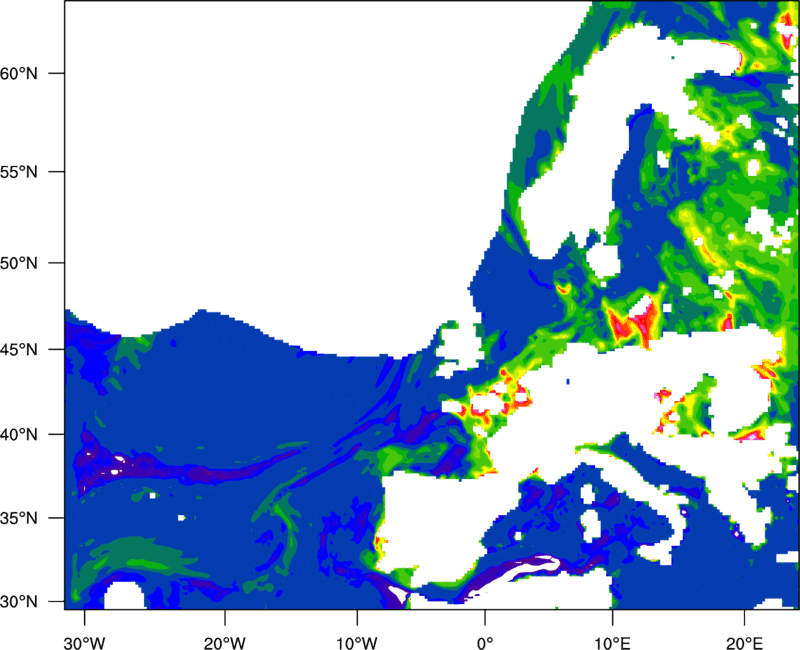Click the 50°N latitude label
The width and height of the screenshot is (800, 650).
(19, 263)
